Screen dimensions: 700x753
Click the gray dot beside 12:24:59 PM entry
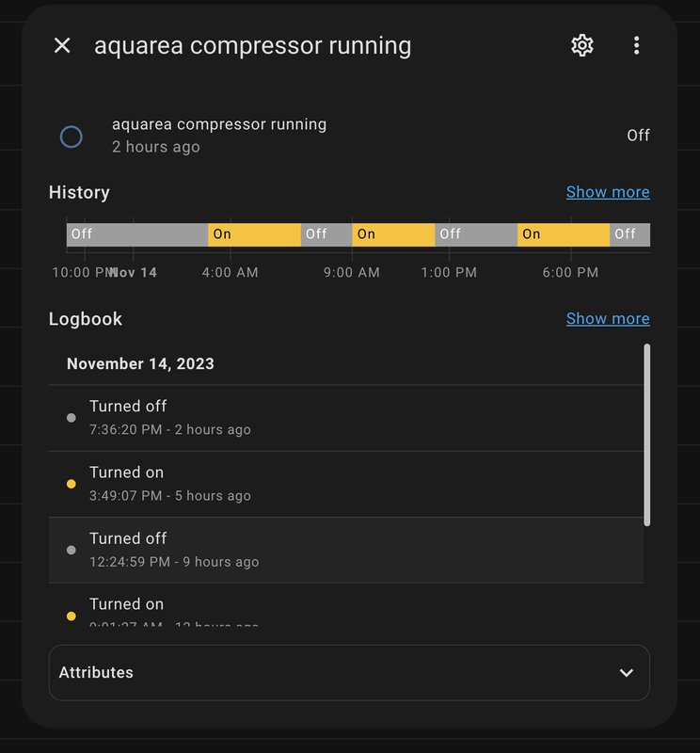coord(72,550)
